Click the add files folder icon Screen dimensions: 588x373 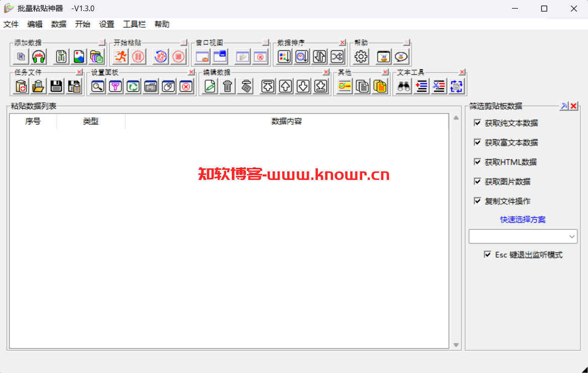click(96, 56)
